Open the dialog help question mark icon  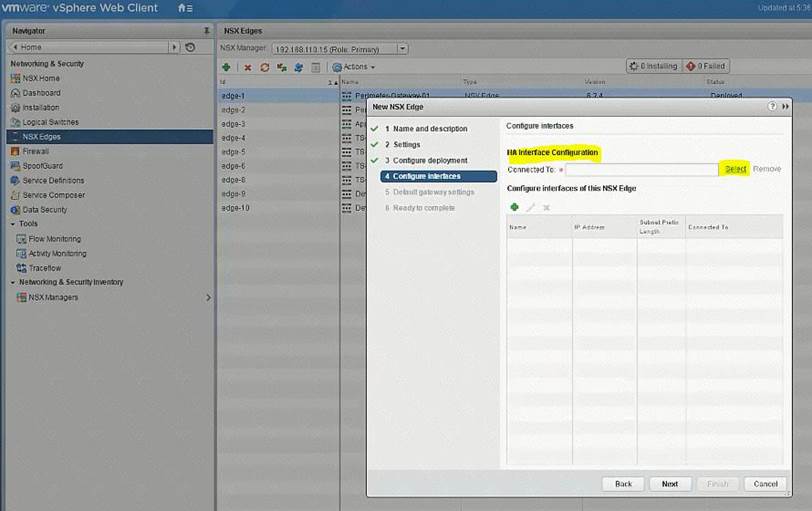point(772,105)
